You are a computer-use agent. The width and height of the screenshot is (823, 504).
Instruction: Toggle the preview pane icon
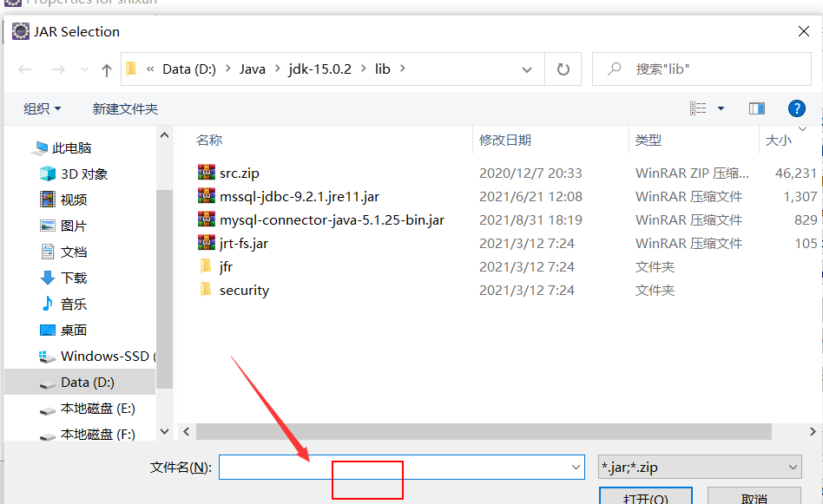click(756, 108)
